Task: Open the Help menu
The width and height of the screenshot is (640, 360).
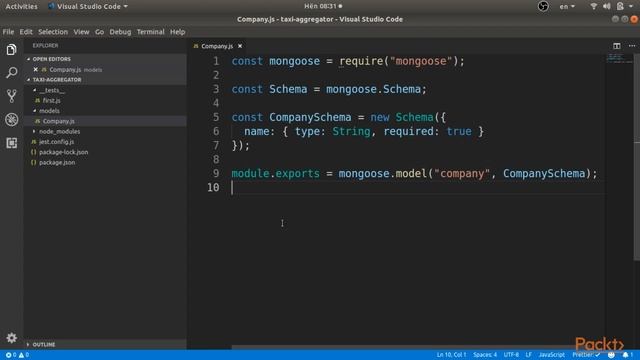Action: click(178, 32)
